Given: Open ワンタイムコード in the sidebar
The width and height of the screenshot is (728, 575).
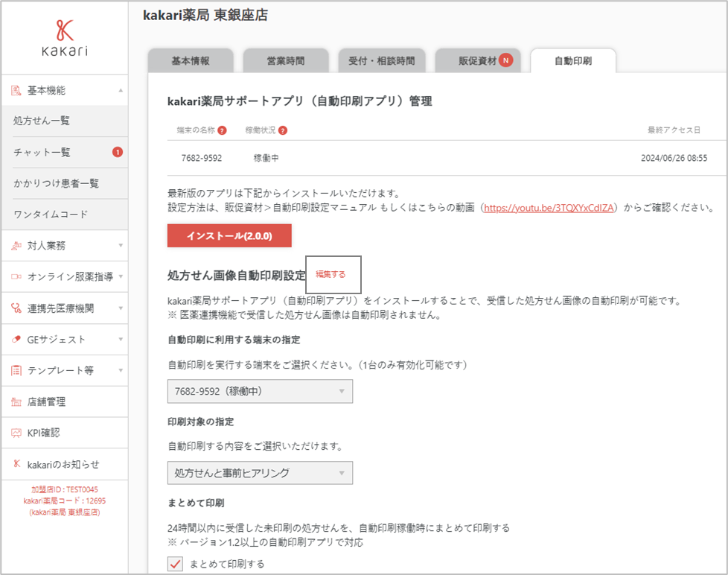Looking at the screenshot, I should coord(65,214).
